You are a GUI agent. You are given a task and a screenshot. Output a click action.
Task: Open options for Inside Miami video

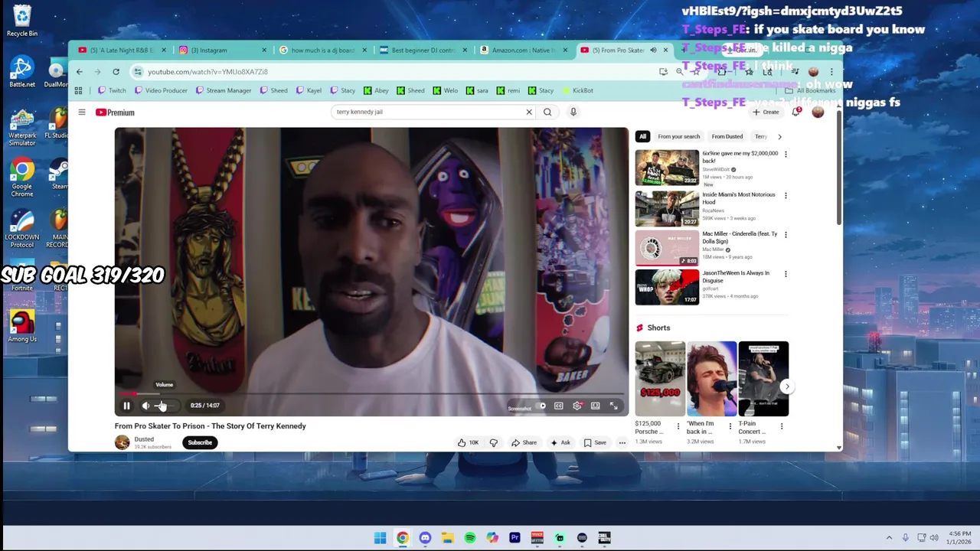pyautogui.click(x=786, y=196)
